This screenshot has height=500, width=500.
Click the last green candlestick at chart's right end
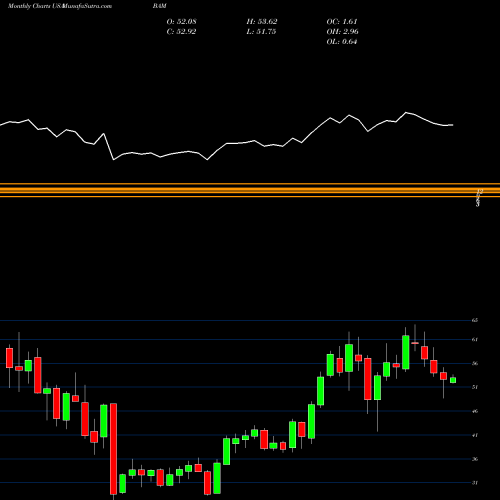(x=453, y=380)
